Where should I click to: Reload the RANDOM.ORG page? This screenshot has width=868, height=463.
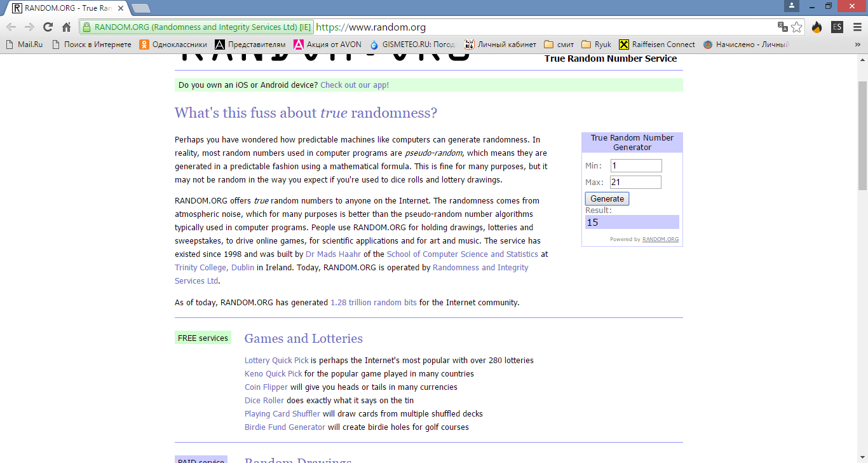click(x=48, y=27)
